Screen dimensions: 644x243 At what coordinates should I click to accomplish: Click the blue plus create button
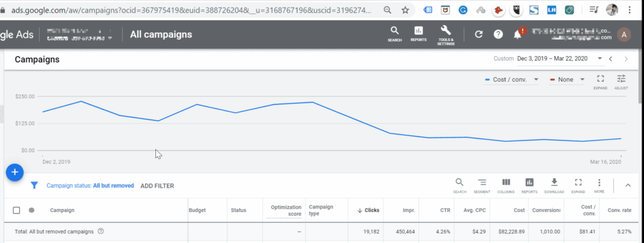tap(15, 172)
